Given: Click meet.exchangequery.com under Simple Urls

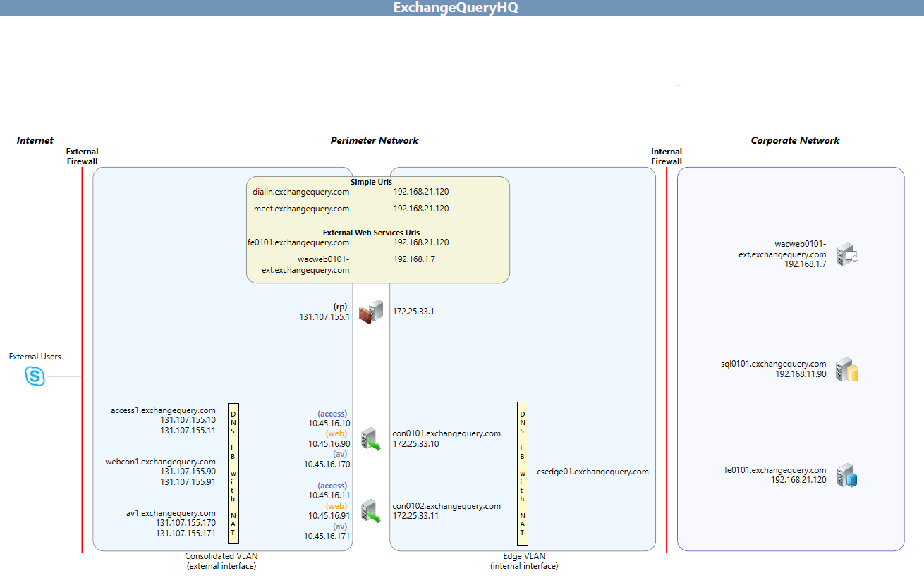Looking at the screenshot, I should [302, 209].
